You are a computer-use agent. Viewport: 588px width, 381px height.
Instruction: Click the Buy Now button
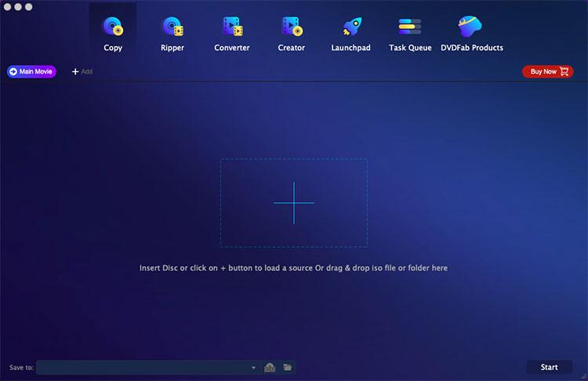coord(547,71)
